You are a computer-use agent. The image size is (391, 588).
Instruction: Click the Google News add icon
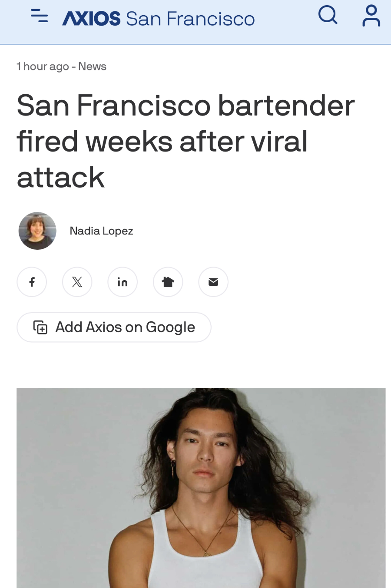tap(40, 327)
